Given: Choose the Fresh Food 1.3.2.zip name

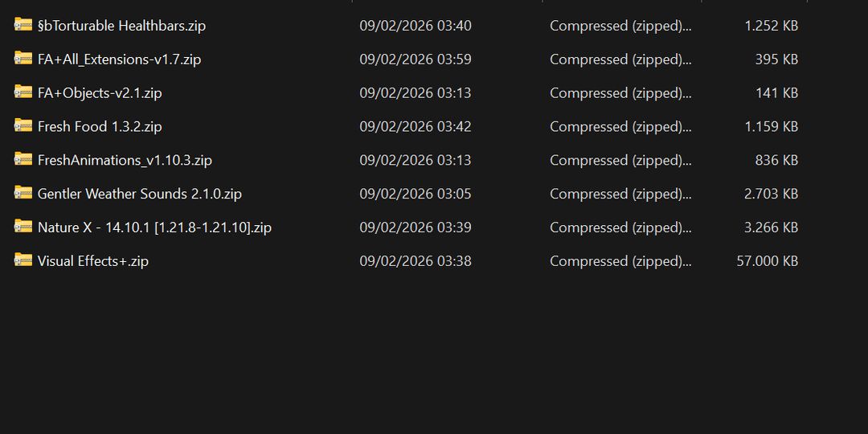Looking at the screenshot, I should [x=100, y=127].
